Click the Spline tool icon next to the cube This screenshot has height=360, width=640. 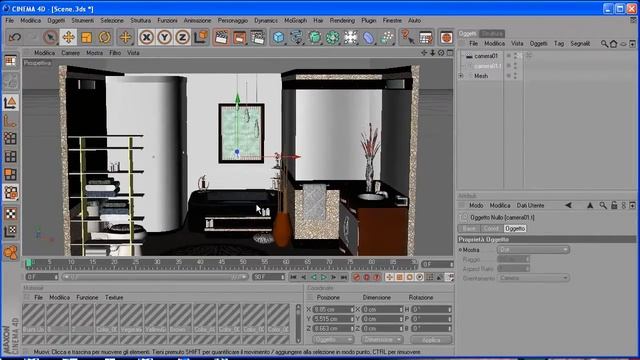[296, 37]
